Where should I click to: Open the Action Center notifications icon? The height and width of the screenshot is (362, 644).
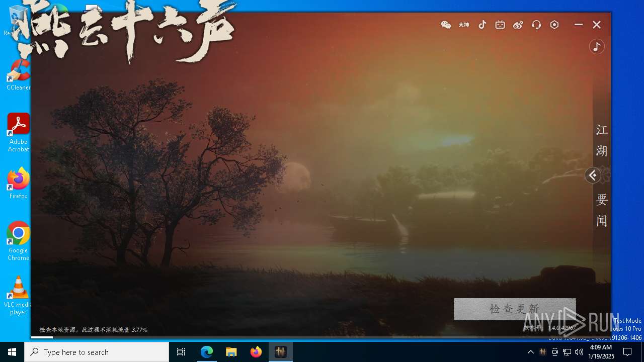(x=627, y=352)
